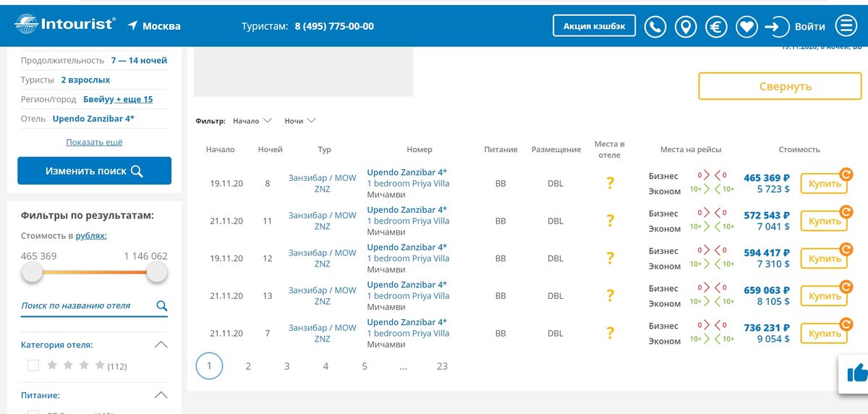This screenshot has width=868, height=414.
Task: Click the Свернуть button
Action: click(780, 86)
